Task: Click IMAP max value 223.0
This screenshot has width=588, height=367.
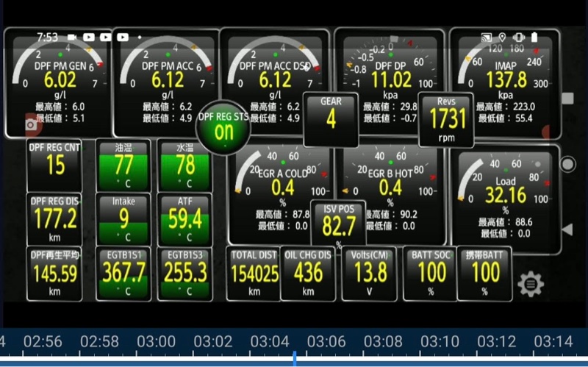Action: 524,107
